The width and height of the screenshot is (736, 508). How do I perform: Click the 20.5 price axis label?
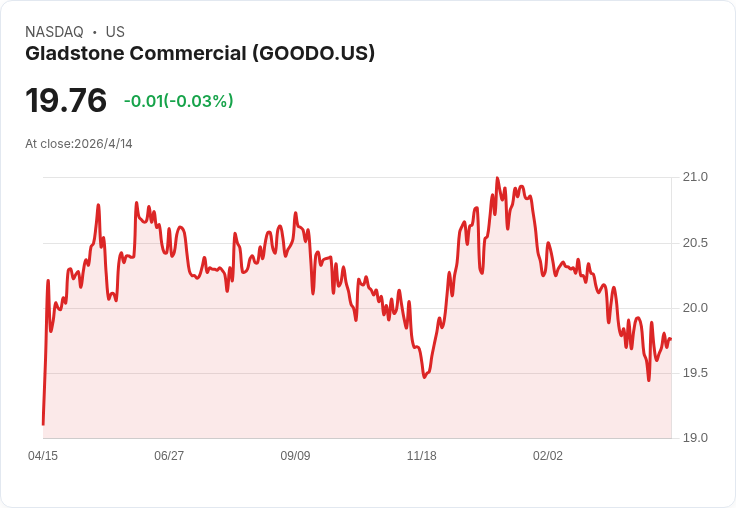695,243
